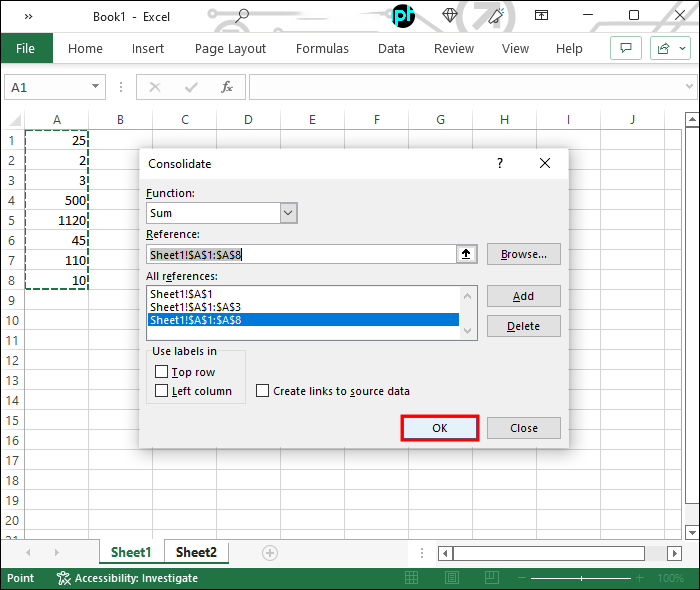Viewport: 700px width, 590px height.
Task: Expand the formula bar chevron
Action: pyautogui.click(x=689, y=86)
